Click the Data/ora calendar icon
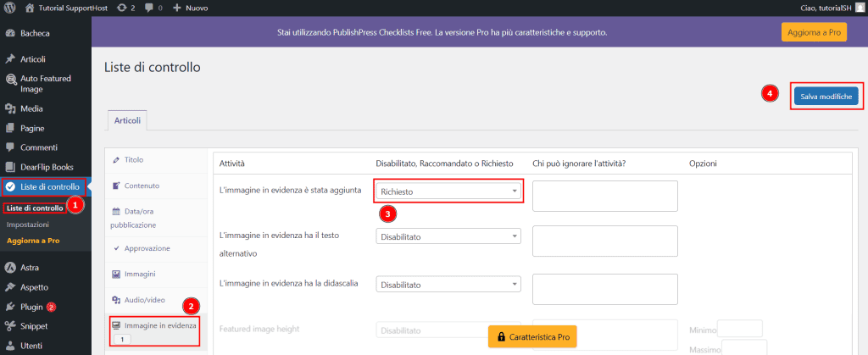This screenshot has width=868, height=355. [x=116, y=211]
